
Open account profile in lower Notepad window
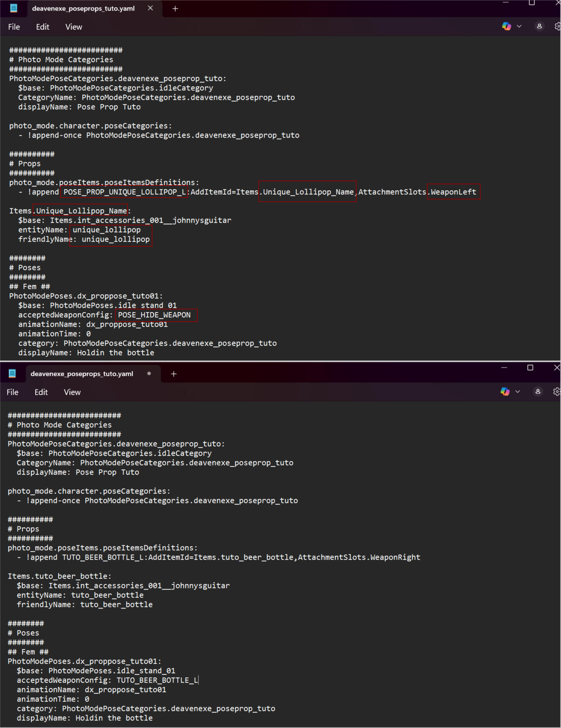538,392
